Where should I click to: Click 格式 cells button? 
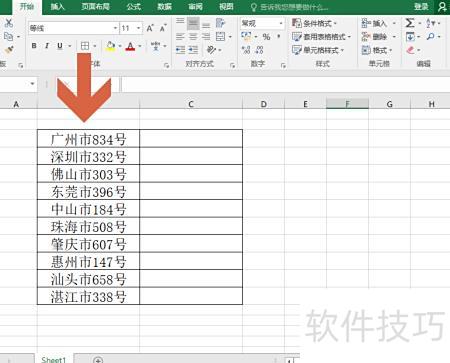point(377,50)
